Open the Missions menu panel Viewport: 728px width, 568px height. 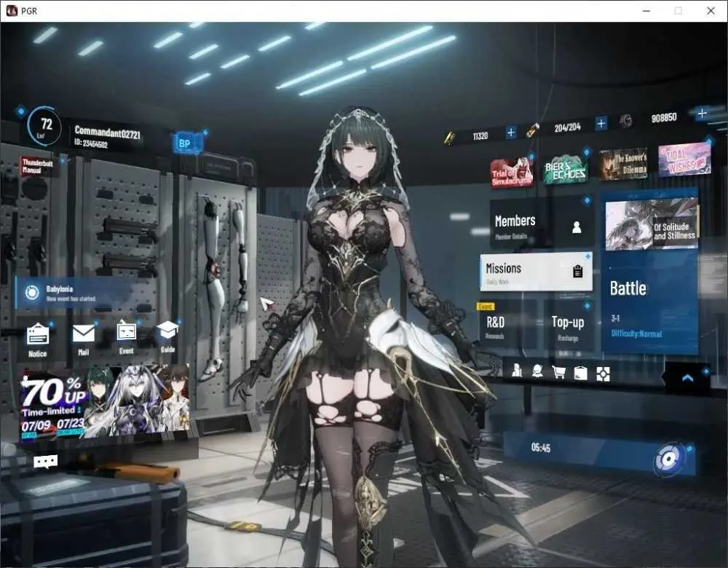tap(537, 272)
